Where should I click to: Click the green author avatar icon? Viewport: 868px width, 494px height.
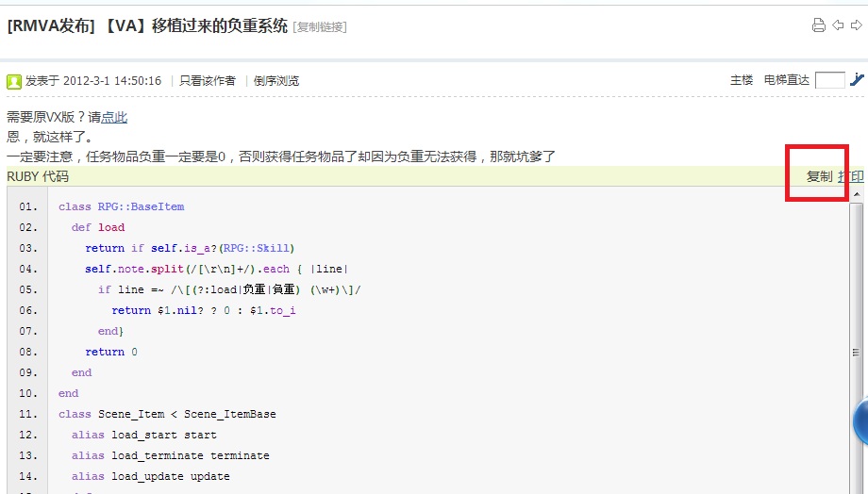point(14,82)
